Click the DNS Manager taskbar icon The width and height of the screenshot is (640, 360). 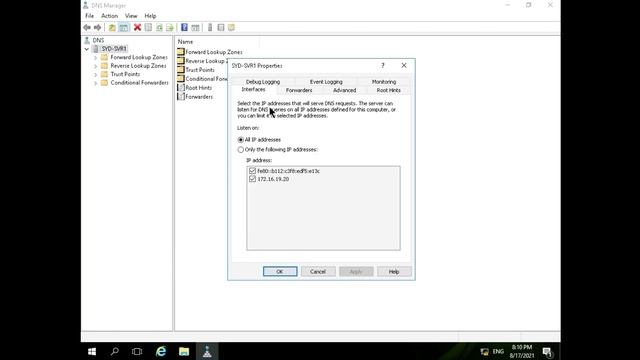click(x=207, y=351)
